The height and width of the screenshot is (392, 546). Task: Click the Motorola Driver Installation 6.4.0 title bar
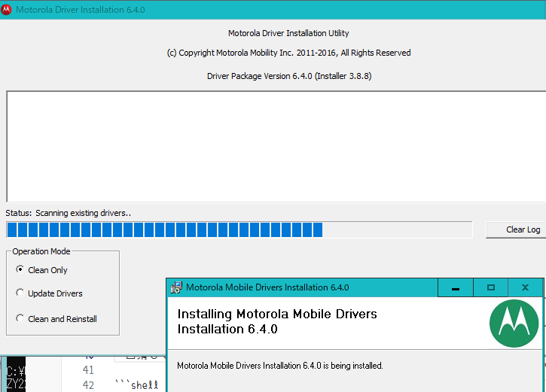[226, 10]
